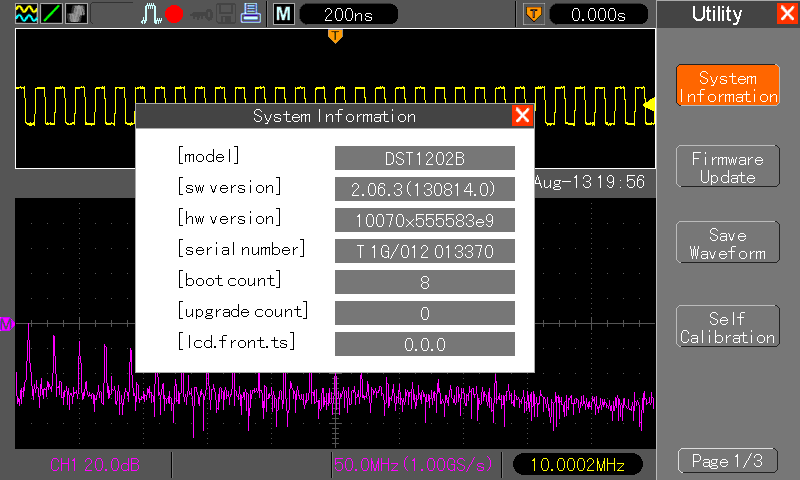This screenshot has width=800, height=480.
Task: Click the date time stamp Aug-13 19:56
Action: pos(590,182)
